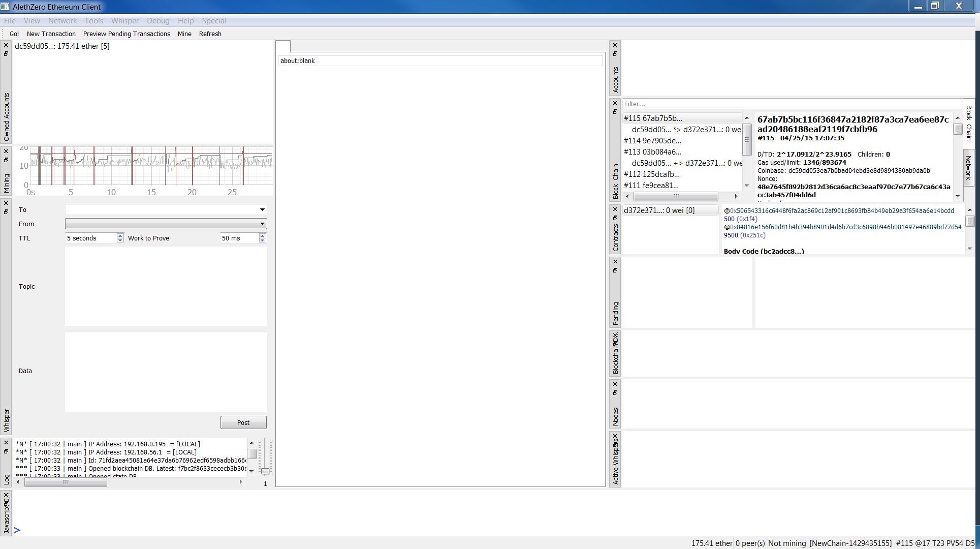The height and width of the screenshot is (549, 980).
Task: Float the Pending dock panel
Action: (x=615, y=270)
